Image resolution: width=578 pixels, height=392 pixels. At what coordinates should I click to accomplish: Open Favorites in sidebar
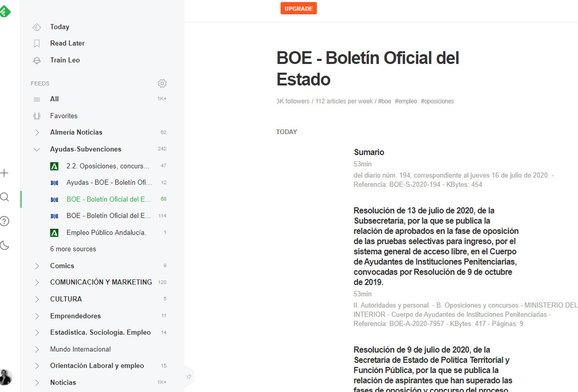coord(64,116)
